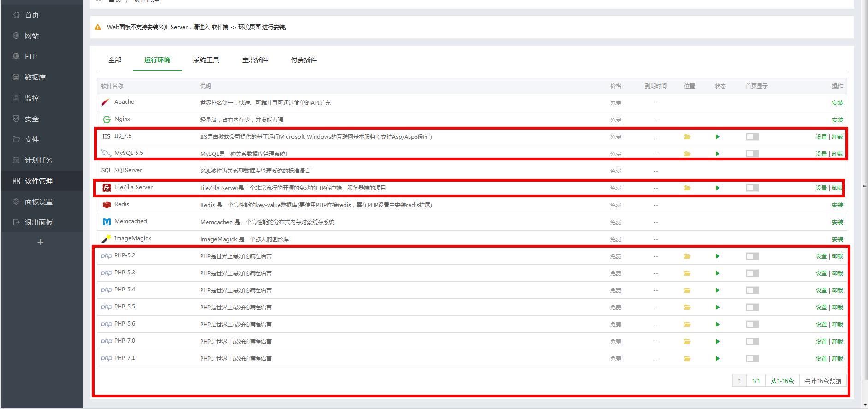Click the running status icon for PHP-5.4
Viewport: 868px width, 409px height.
click(x=718, y=290)
